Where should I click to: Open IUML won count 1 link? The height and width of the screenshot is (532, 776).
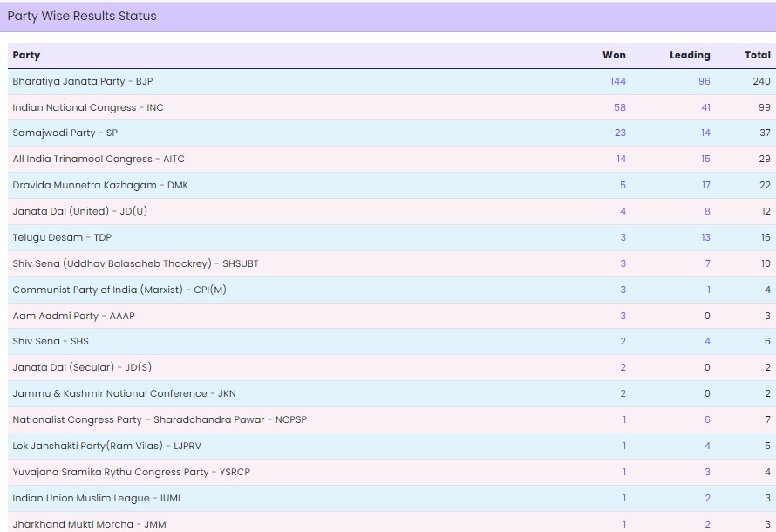[624, 498]
